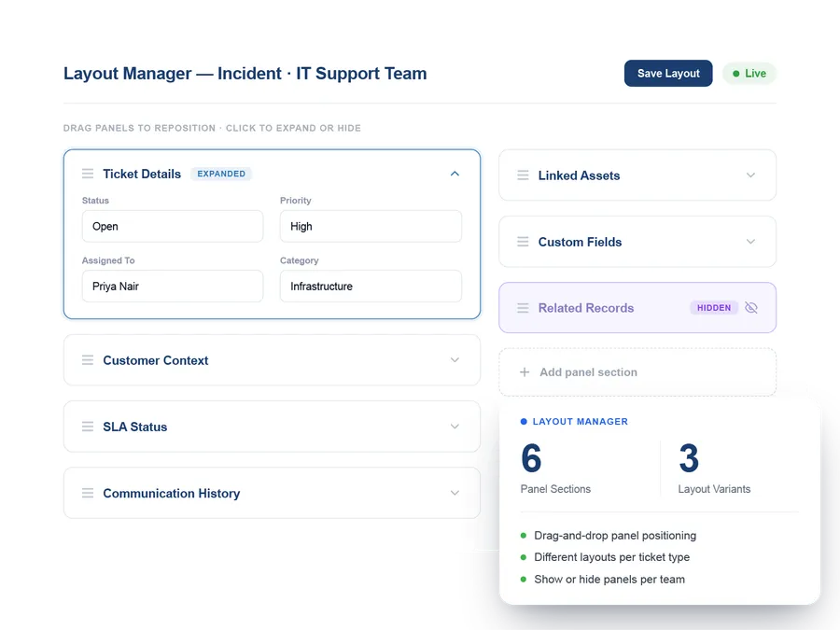Select the Custom Fields panel title
The height and width of the screenshot is (630, 840).
tap(581, 242)
